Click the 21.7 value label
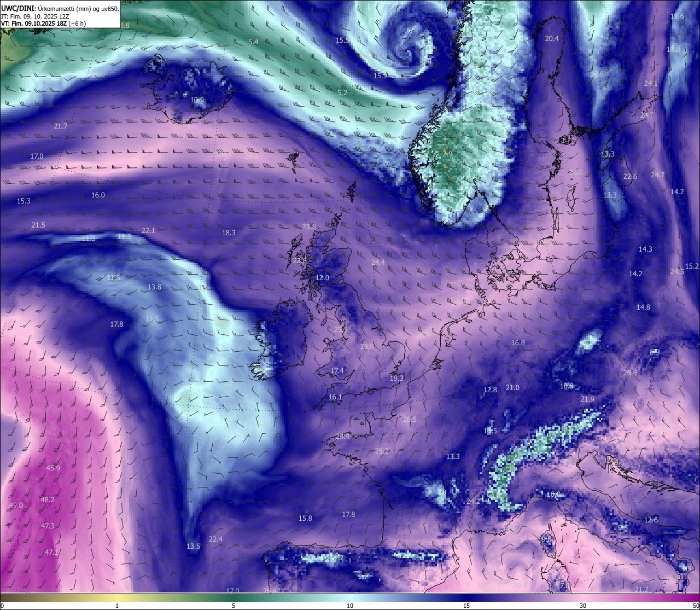Viewport: 700px width, 610px height. (x=61, y=126)
